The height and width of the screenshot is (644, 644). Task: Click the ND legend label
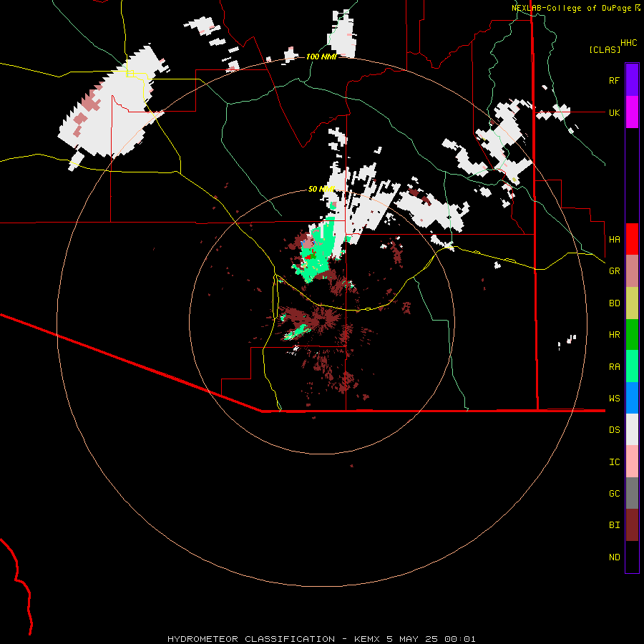614,557
